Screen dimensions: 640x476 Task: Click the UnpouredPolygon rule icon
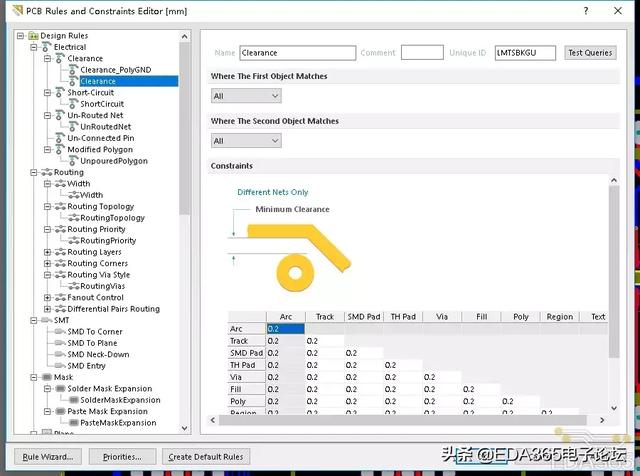[x=73, y=161]
